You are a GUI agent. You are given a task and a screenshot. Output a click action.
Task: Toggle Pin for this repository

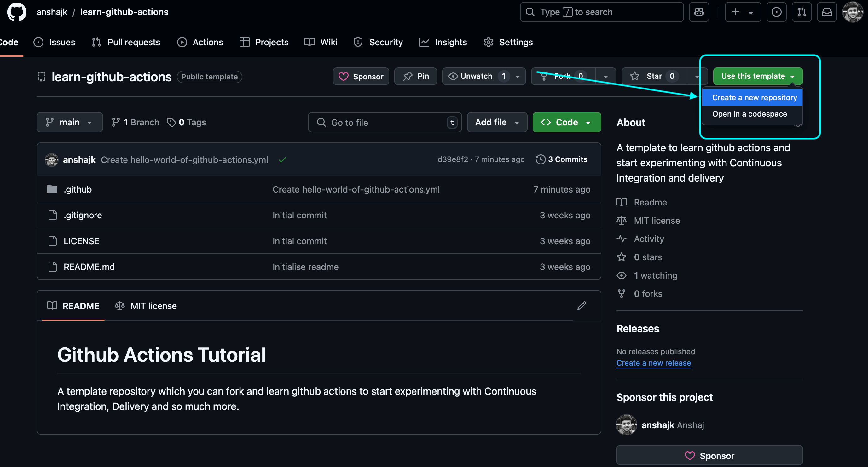coord(415,76)
